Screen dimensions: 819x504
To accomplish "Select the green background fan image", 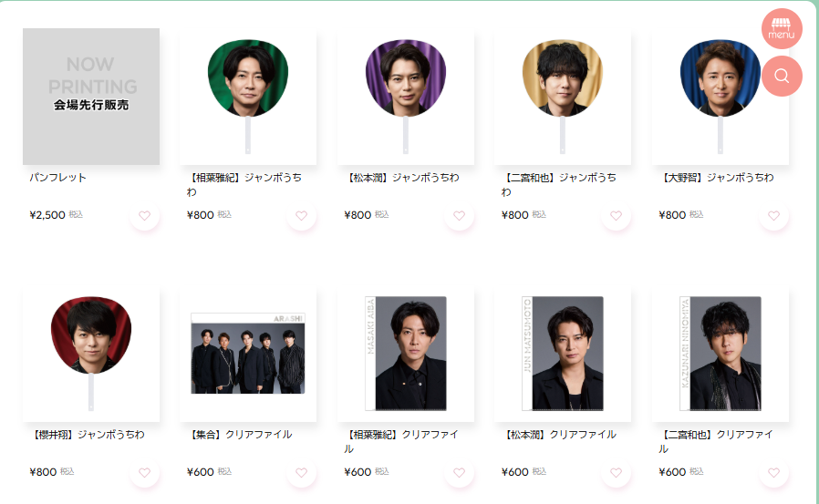I will click(x=248, y=97).
